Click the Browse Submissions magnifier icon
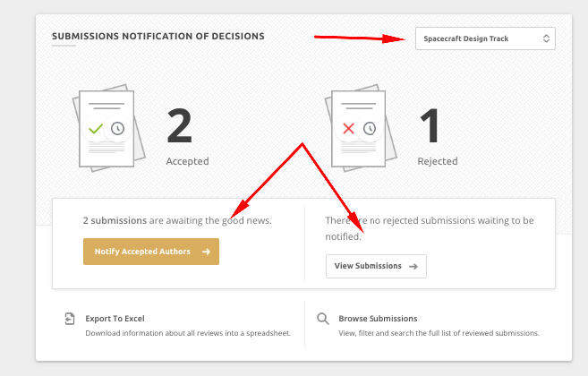Image resolution: width=588 pixels, height=376 pixels. click(x=323, y=319)
